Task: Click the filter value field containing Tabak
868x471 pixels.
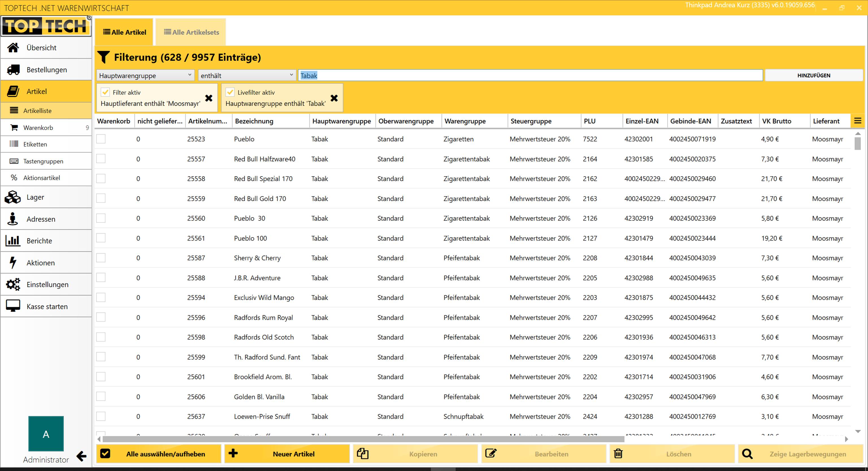Action: click(530, 75)
